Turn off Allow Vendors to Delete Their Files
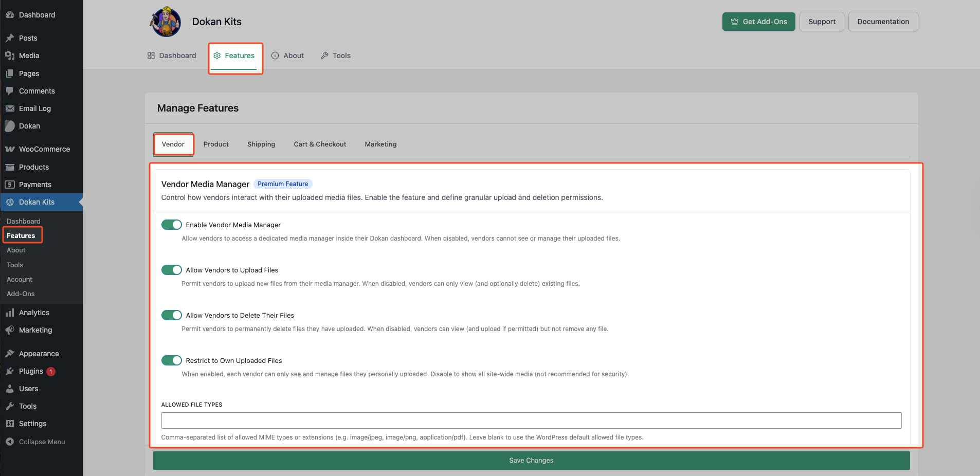Viewport: 980px width, 476px height. [x=172, y=315]
